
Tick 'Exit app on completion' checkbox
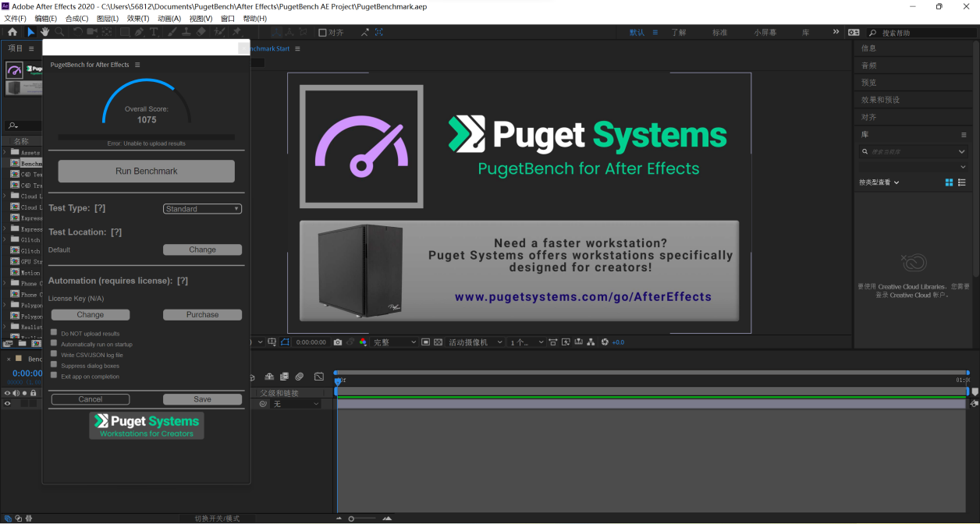pyautogui.click(x=54, y=376)
